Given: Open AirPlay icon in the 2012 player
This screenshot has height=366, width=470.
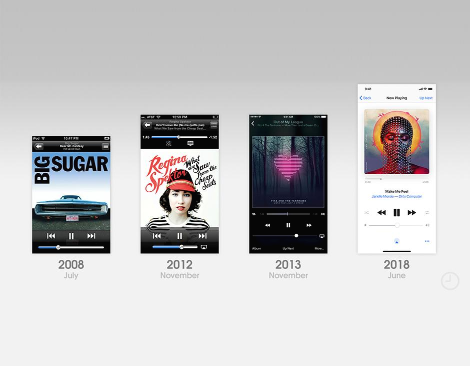Looking at the screenshot, I should pos(204,247).
